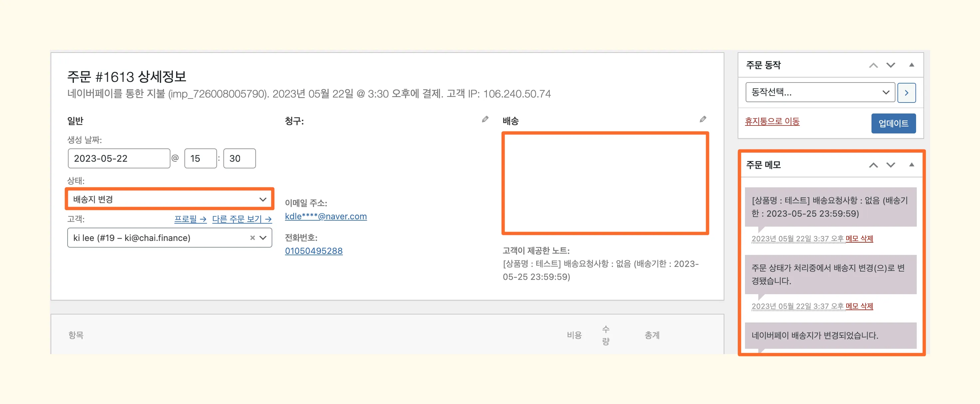Apply the selected order action with the arrow button
Image resolution: width=980 pixels, height=404 pixels.
[x=906, y=93]
